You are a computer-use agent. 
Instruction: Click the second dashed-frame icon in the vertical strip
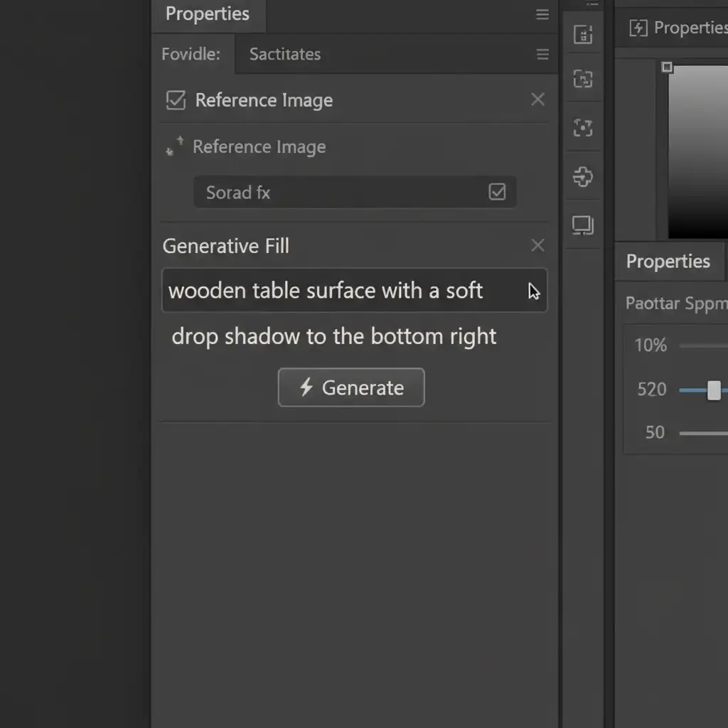(583, 80)
